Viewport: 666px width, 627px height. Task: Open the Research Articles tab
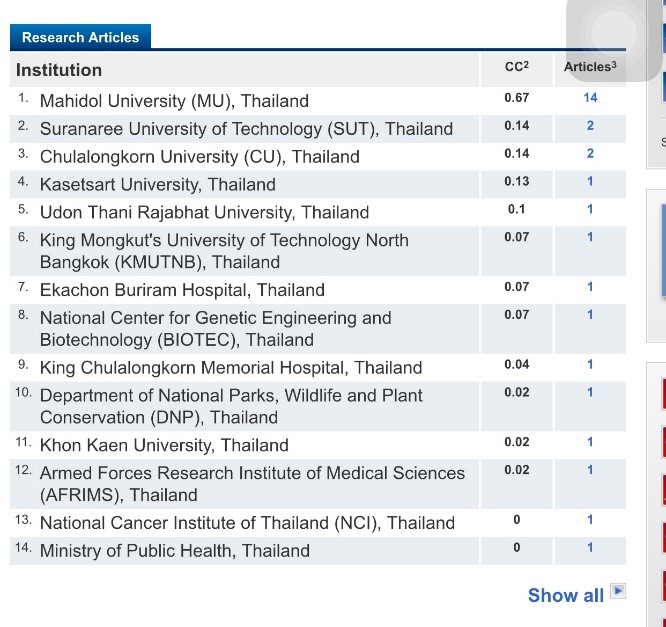[x=80, y=37]
